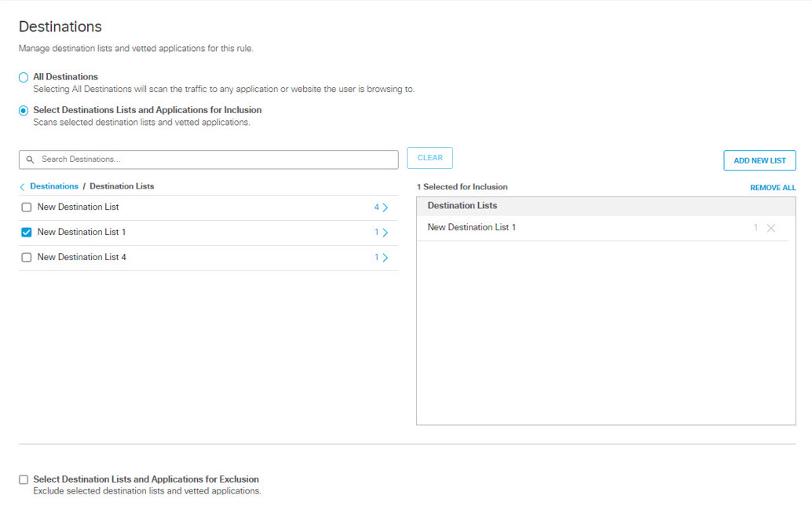Click the '1 Selected for Inclusion' label
812x514 pixels.
(x=462, y=187)
